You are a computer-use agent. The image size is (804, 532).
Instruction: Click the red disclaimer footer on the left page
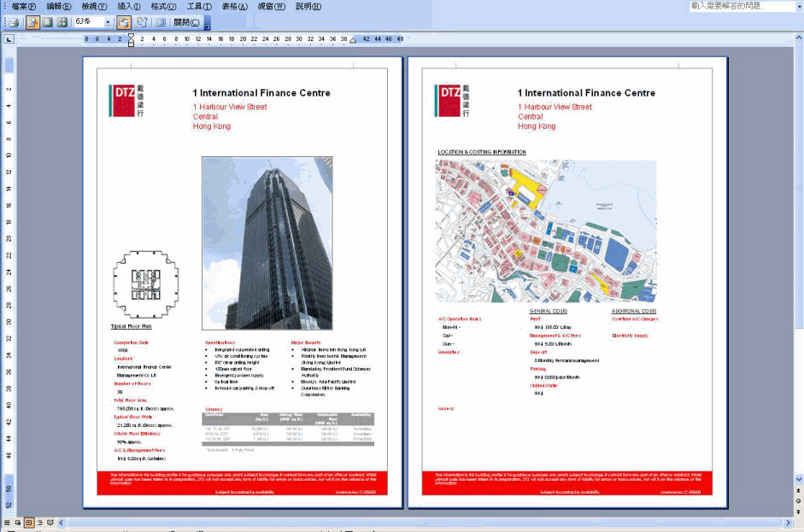click(x=242, y=483)
